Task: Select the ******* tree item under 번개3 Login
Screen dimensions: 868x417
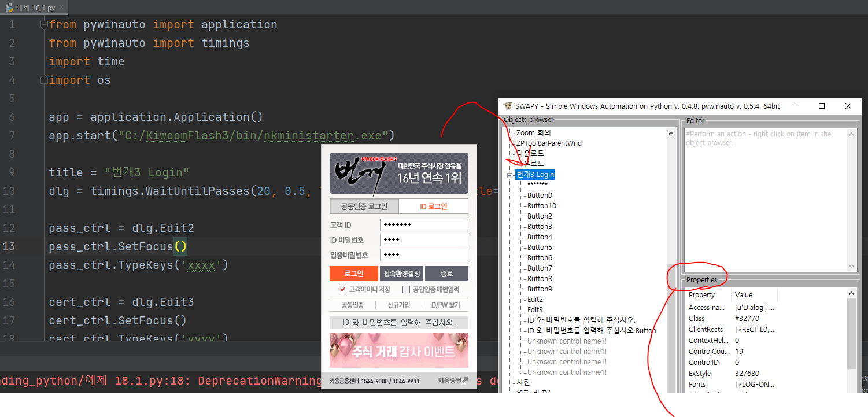Action: coord(537,185)
